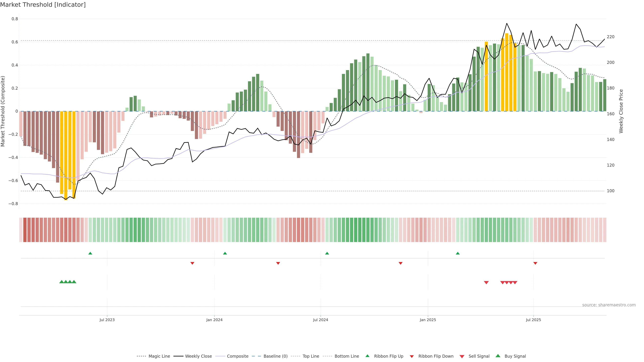Click the ribbon flip down marker after Jul 2025

535,263
